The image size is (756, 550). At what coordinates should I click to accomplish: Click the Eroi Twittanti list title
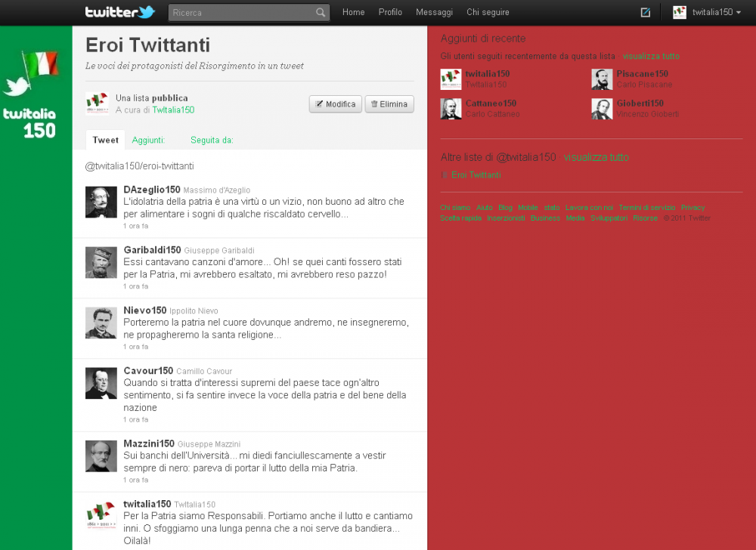[x=147, y=45]
